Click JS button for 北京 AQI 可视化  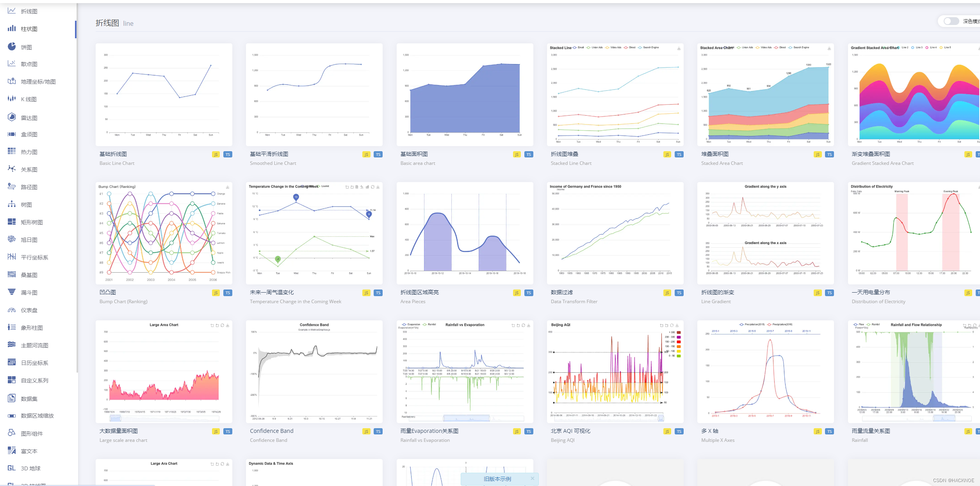click(667, 431)
